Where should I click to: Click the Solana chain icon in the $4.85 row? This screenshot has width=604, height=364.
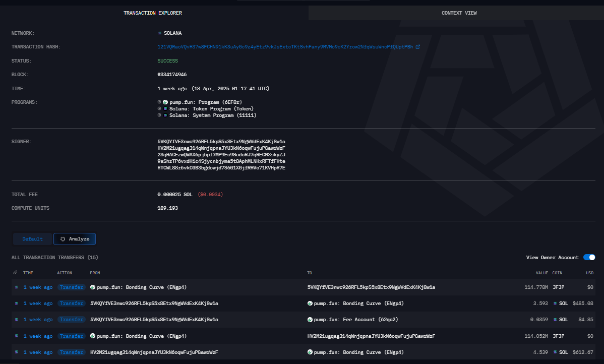tap(16, 320)
